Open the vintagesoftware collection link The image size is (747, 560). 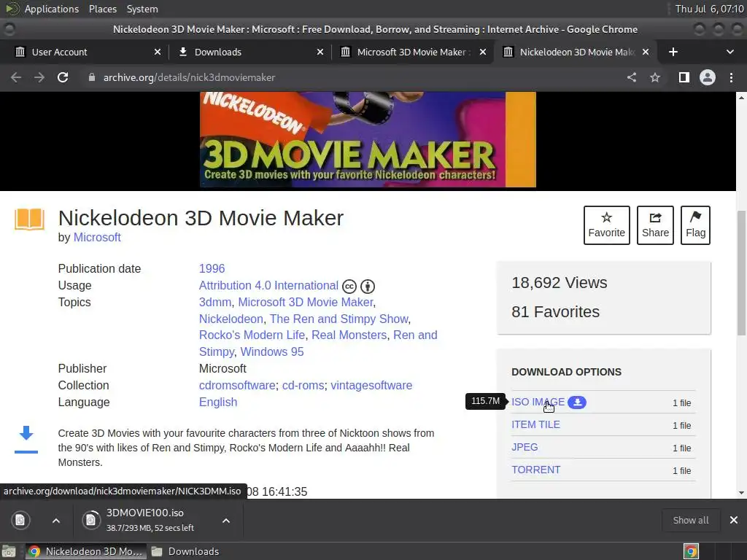click(x=371, y=385)
